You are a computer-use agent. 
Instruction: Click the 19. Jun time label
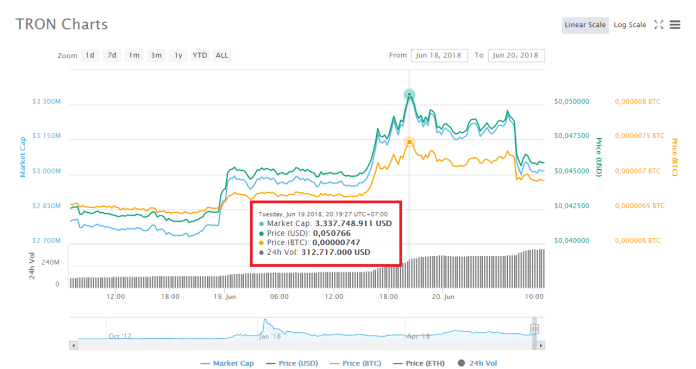click(225, 297)
